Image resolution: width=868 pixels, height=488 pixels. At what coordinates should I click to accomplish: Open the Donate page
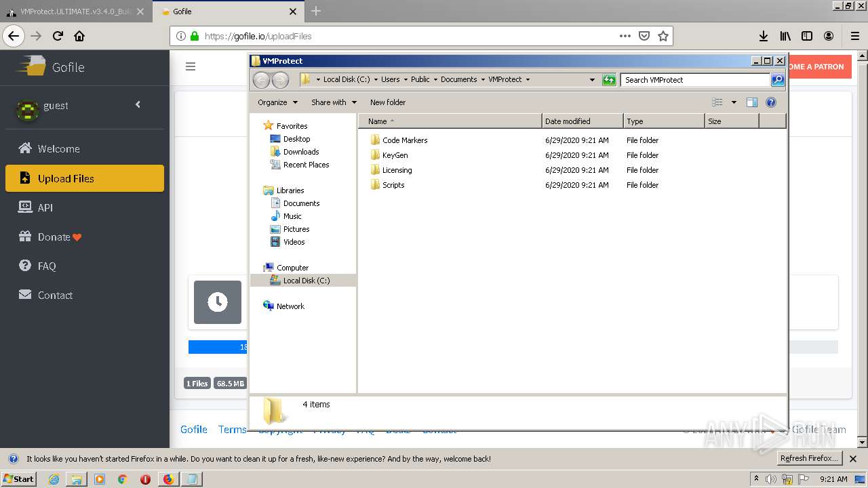[85, 237]
